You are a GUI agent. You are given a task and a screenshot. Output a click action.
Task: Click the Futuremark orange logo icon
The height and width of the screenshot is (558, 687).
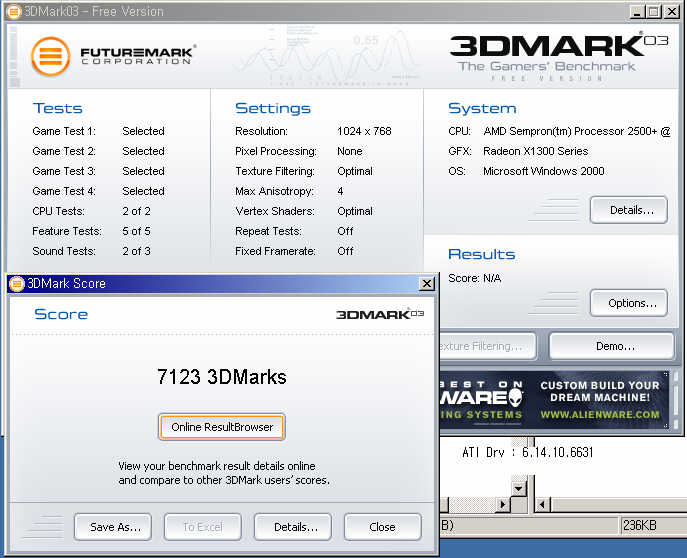pyautogui.click(x=51, y=57)
